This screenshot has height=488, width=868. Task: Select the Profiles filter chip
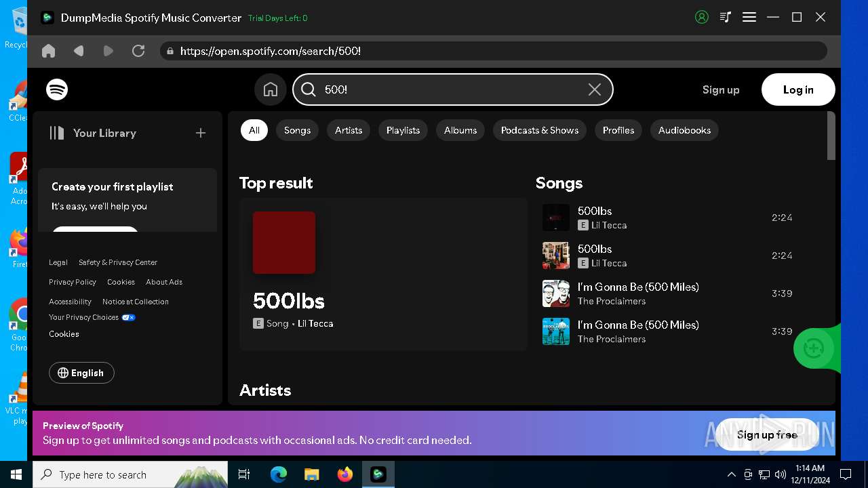618,130
